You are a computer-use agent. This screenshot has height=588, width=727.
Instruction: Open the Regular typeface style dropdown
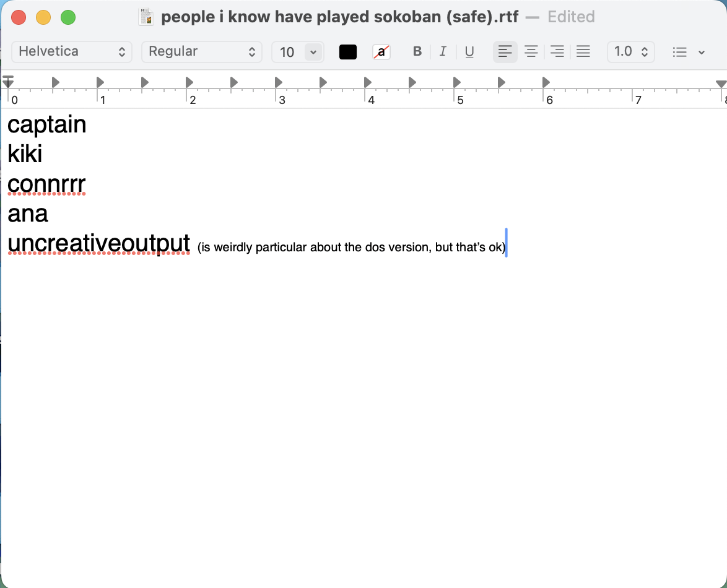[202, 51]
